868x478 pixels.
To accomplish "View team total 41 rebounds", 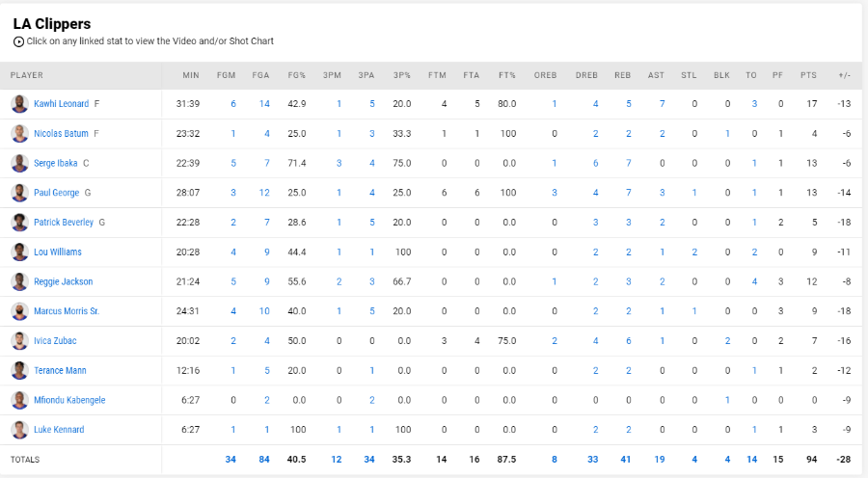I will tap(626, 459).
